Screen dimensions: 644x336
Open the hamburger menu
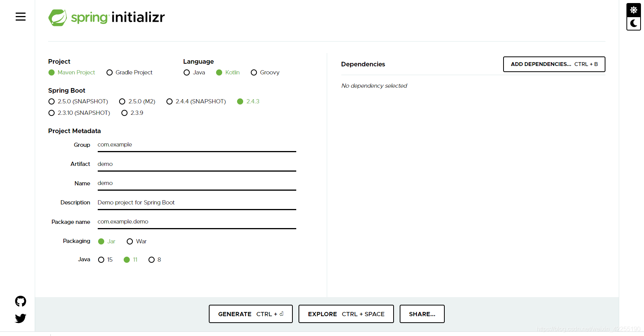(x=21, y=17)
